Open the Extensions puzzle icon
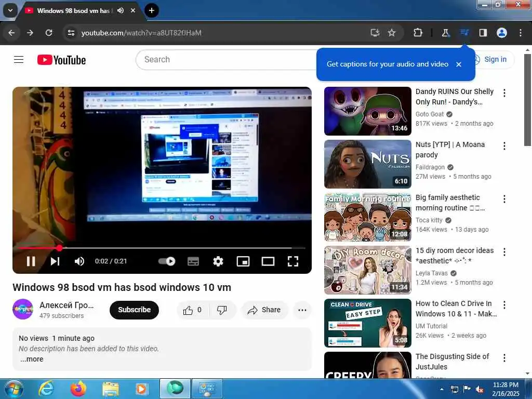 (418, 33)
